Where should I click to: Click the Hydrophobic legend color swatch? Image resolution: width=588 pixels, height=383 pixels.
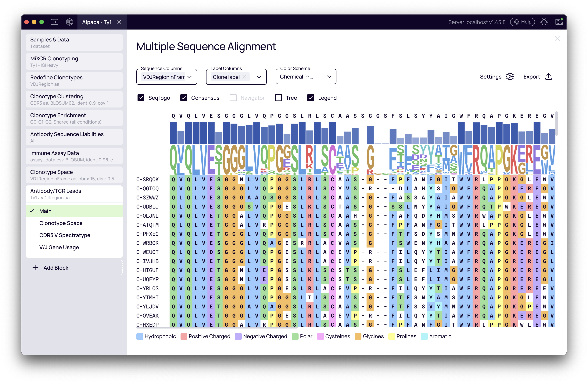[x=140, y=336]
